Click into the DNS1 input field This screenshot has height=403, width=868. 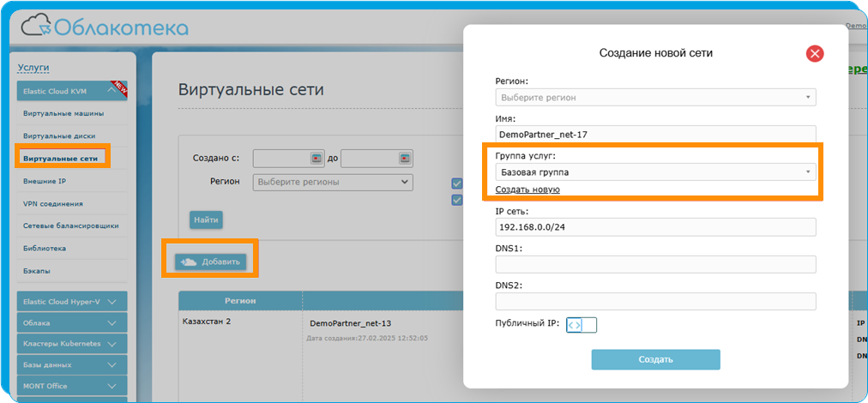tap(655, 264)
